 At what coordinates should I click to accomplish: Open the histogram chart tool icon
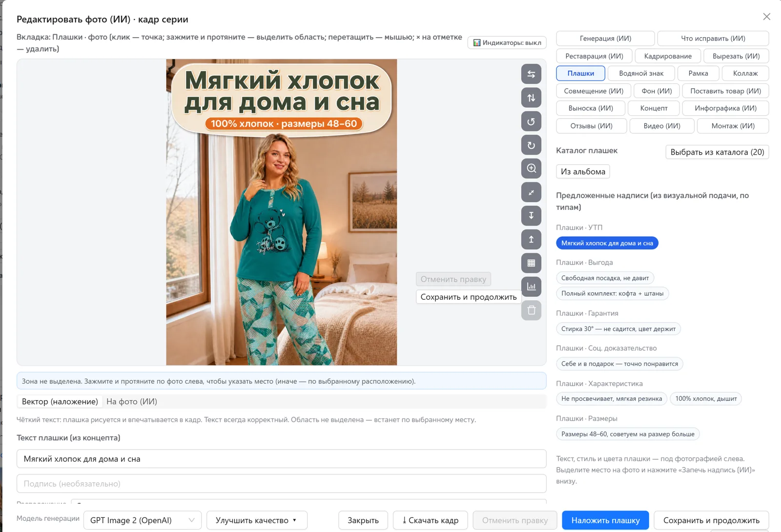(x=531, y=286)
